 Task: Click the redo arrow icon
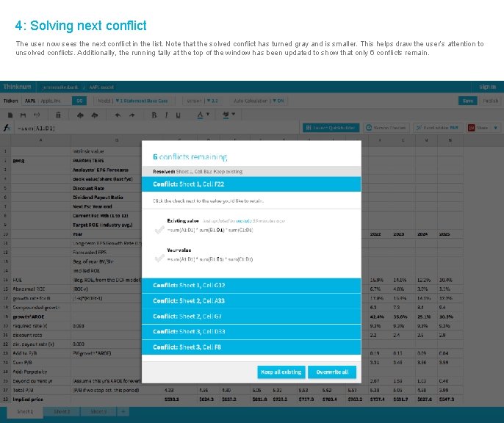click(132, 115)
